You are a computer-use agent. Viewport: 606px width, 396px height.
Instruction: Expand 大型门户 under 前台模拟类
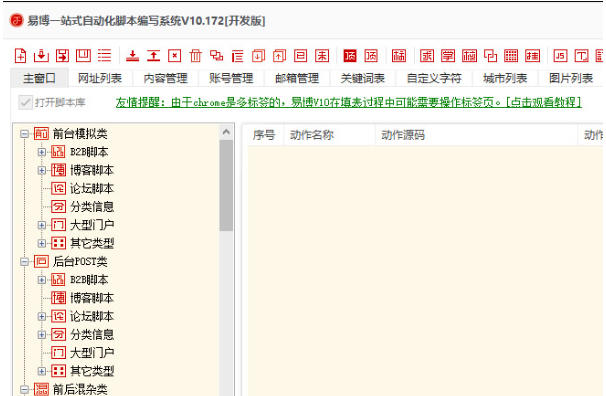(x=42, y=225)
